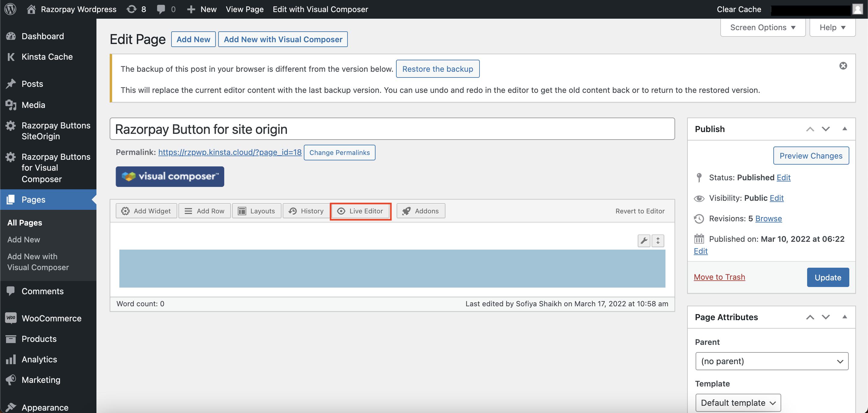Click the pencil edit icon in content area

click(x=644, y=240)
